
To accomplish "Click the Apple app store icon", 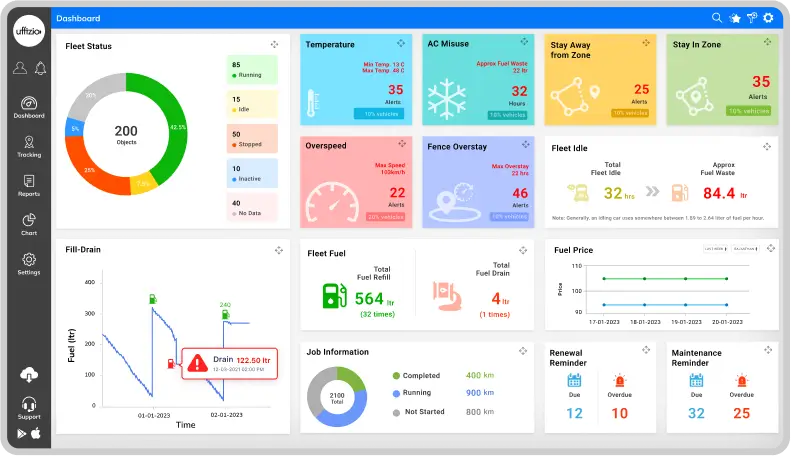I will [37, 433].
